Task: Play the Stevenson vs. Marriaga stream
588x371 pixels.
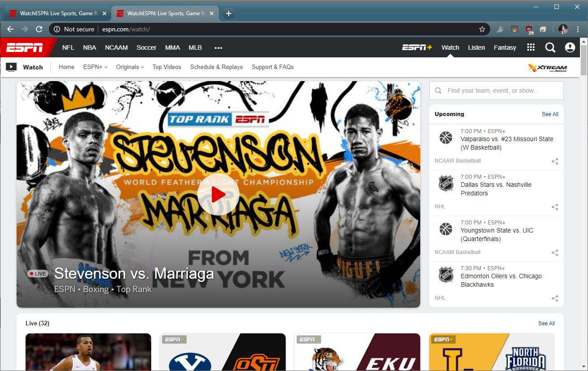Action: (x=218, y=194)
